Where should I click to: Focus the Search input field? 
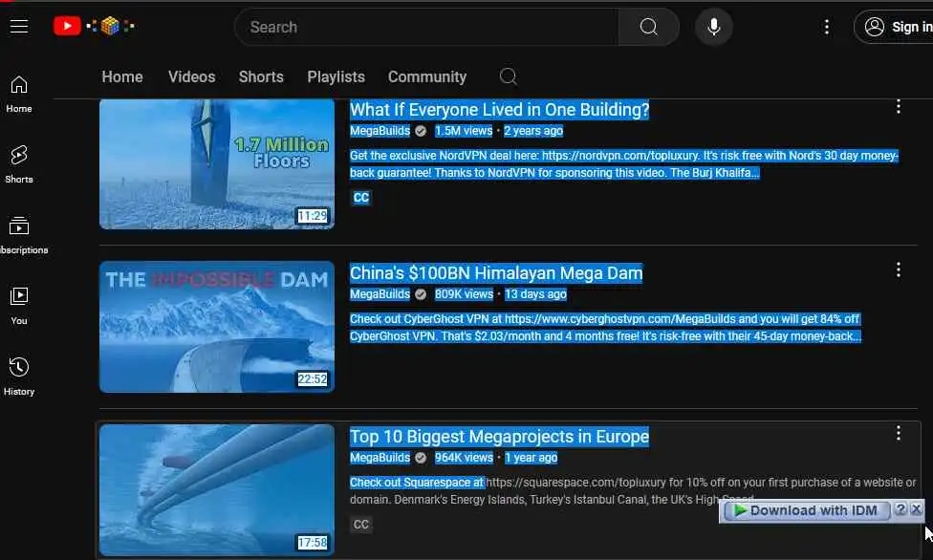point(426,27)
